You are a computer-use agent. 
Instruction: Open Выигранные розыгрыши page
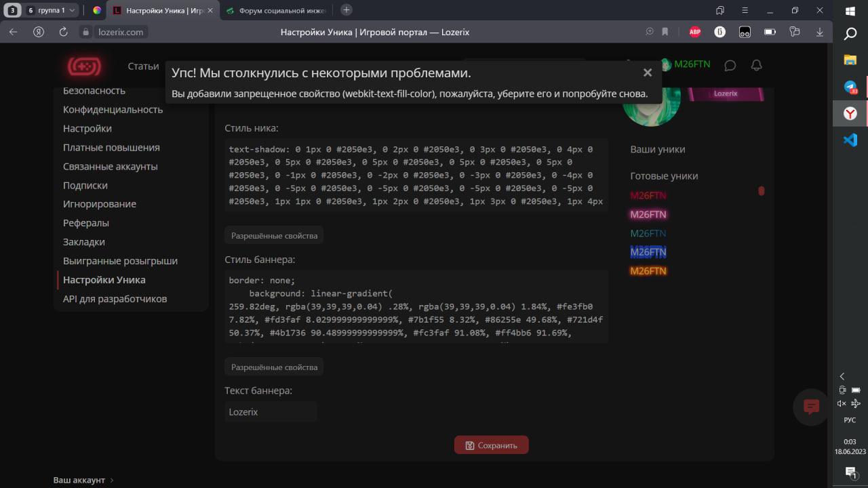coord(120,261)
